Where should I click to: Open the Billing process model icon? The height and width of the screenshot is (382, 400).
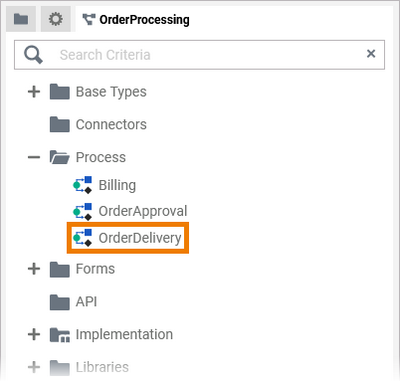point(83,185)
